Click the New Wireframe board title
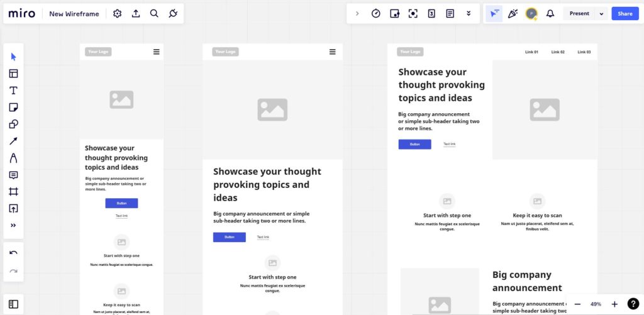Screen dimensions: 644x315 pyautogui.click(x=74, y=14)
